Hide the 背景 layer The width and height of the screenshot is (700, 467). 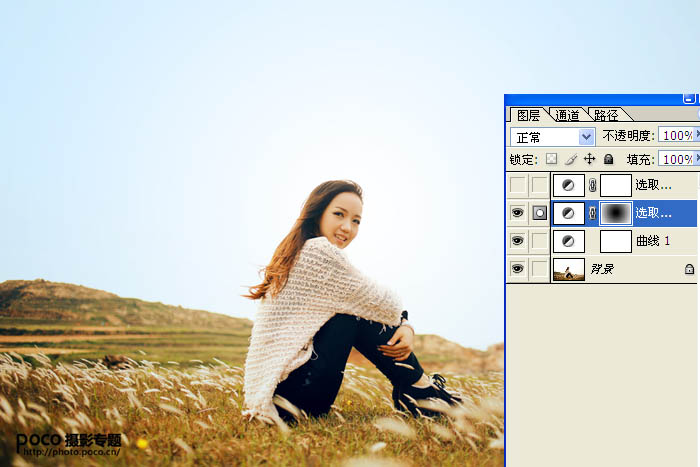tap(517, 269)
